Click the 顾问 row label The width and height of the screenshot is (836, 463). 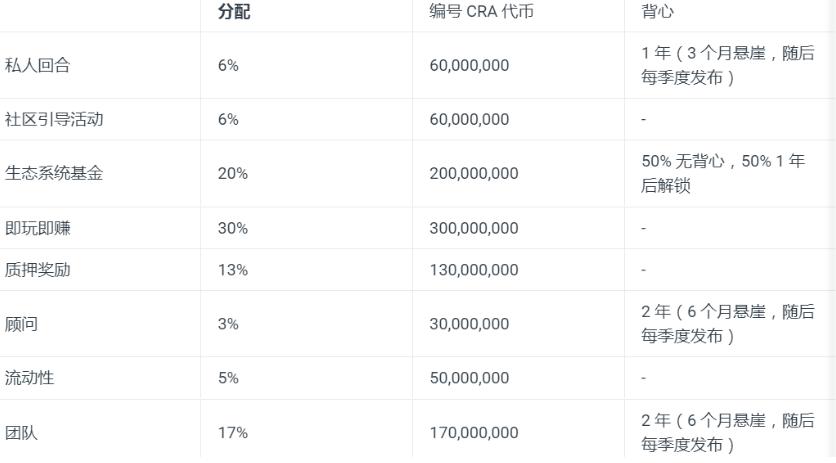click(x=21, y=324)
